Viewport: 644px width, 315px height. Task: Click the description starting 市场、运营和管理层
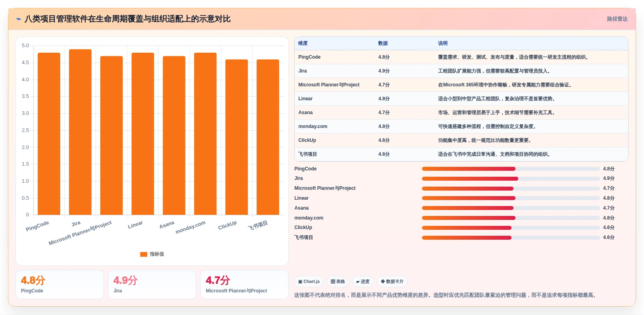[498, 113]
